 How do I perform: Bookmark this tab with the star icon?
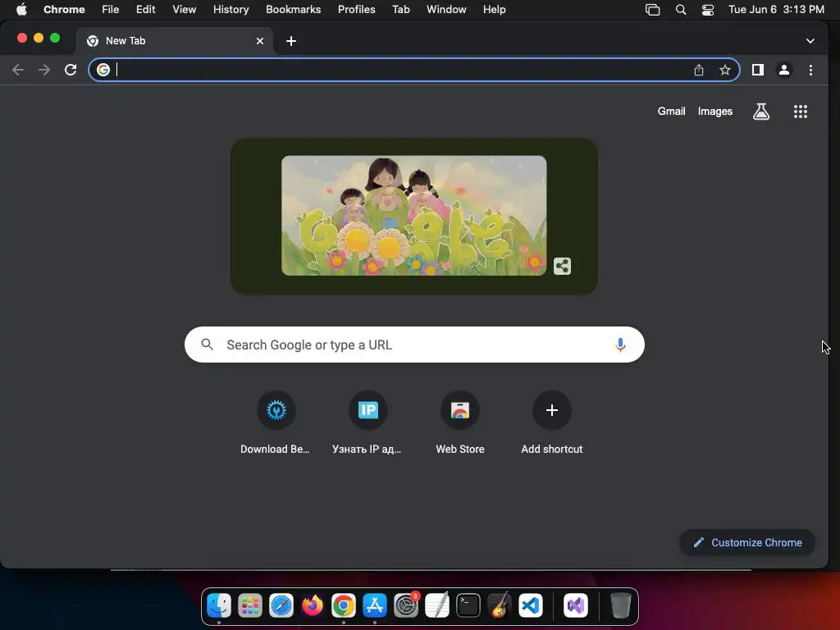click(x=725, y=70)
